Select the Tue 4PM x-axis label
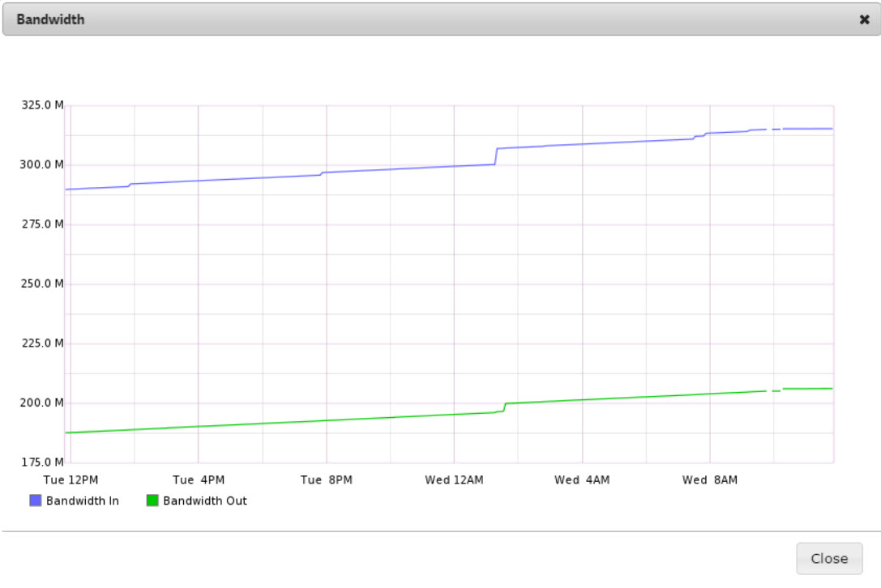Viewport: 881px width, 588px height. (199, 480)
